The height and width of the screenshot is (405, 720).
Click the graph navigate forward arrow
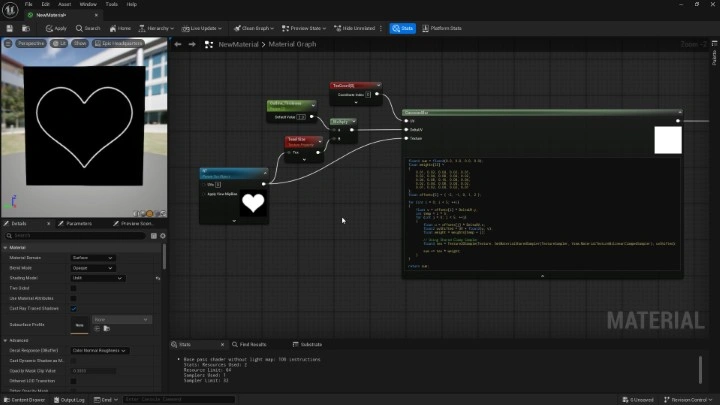[x=191, y=44]
